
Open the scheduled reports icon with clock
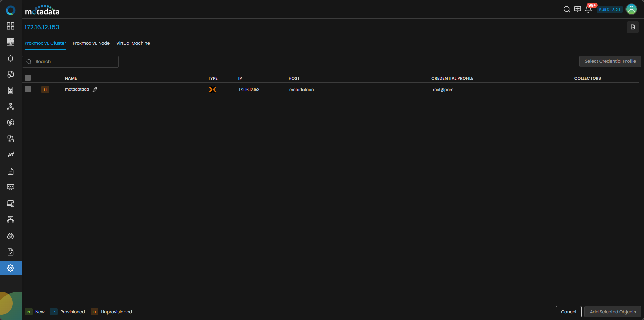(11, 74)
